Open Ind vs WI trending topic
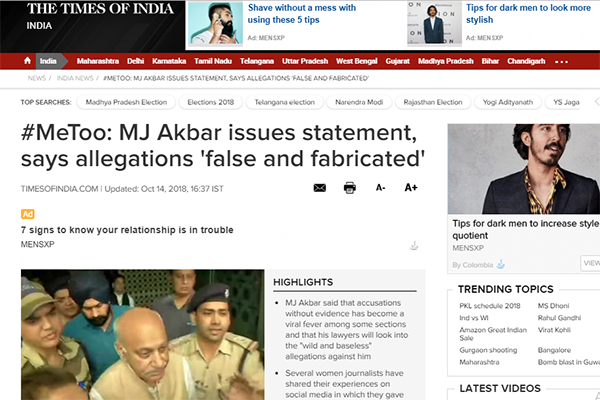The height and width of the screenshot is (400, 600). coord(474,318)
